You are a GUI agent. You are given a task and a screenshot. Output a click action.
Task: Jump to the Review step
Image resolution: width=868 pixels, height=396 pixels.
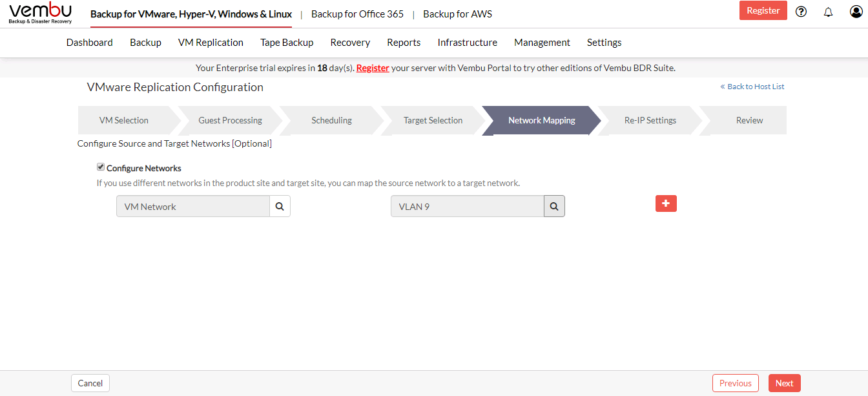(749, 120)
